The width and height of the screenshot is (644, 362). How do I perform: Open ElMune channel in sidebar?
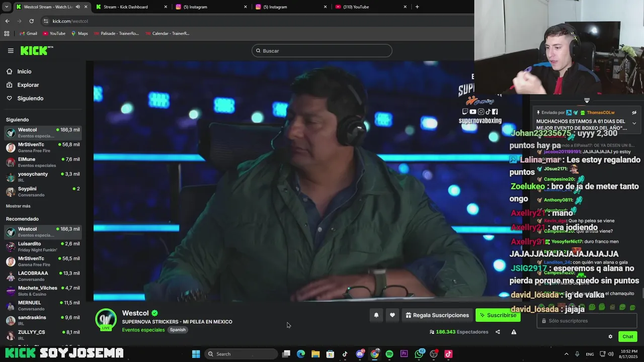[x=43, y=162]
